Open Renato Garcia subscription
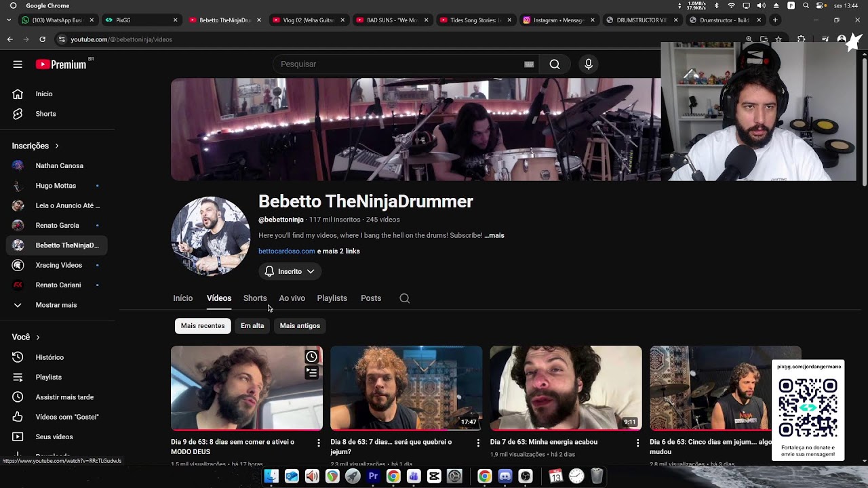The height and width of the screenshot is (488, 868). tap(57, 225)
